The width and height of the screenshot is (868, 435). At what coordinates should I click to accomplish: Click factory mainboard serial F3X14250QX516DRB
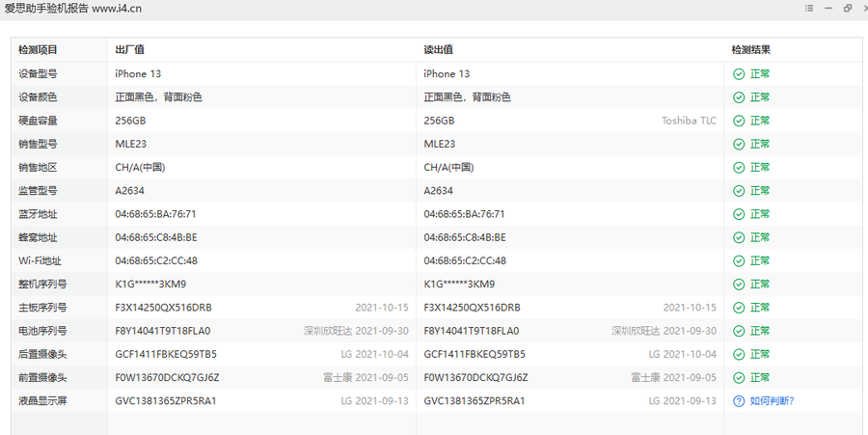pos(163,307)
